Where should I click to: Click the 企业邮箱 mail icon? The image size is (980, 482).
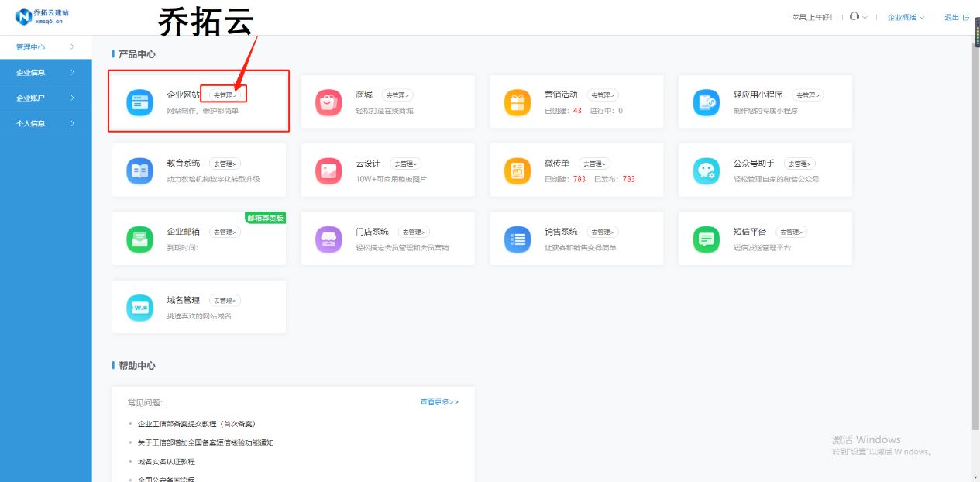(139, 238)
